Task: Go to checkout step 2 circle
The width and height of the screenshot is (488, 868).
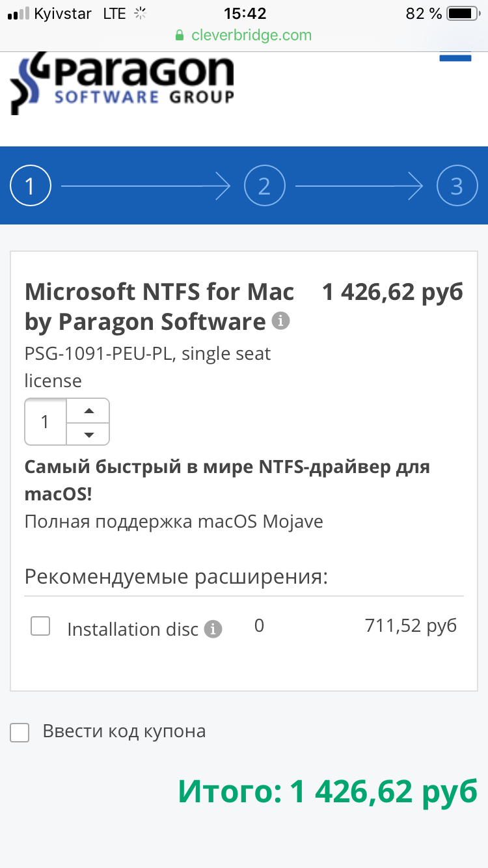Action: coord(264,187)
